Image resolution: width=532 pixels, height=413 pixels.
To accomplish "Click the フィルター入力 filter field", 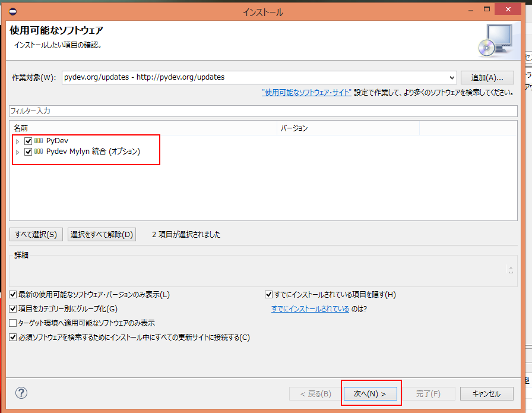I will (263, 111).
